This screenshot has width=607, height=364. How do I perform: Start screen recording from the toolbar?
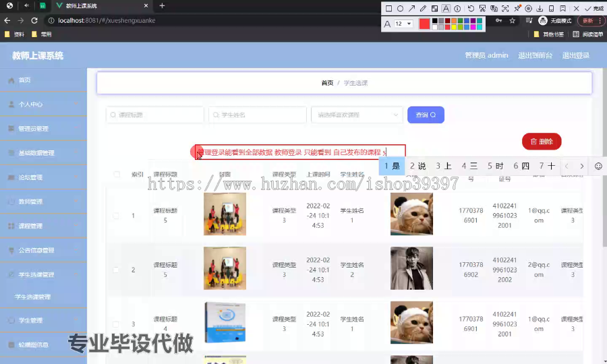point(528,8)
